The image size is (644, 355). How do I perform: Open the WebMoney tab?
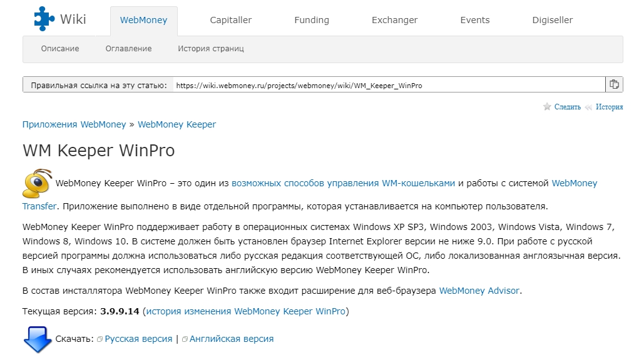(x=144, y=20)
